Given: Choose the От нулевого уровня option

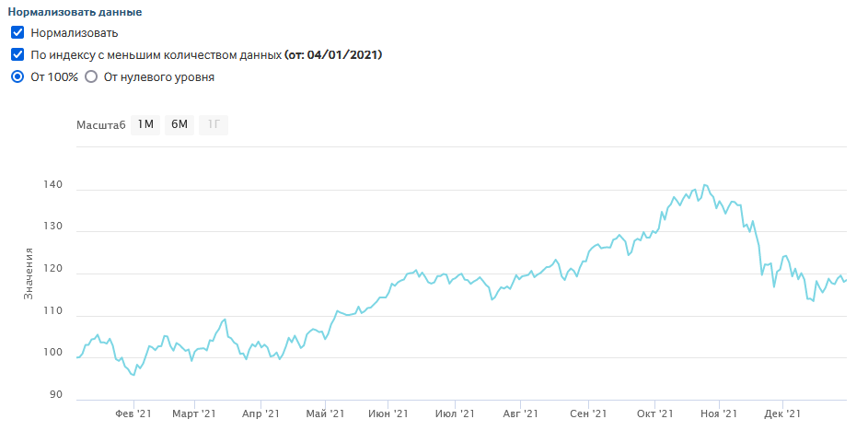Looking at the screenshot, I should tap(91, 77).
